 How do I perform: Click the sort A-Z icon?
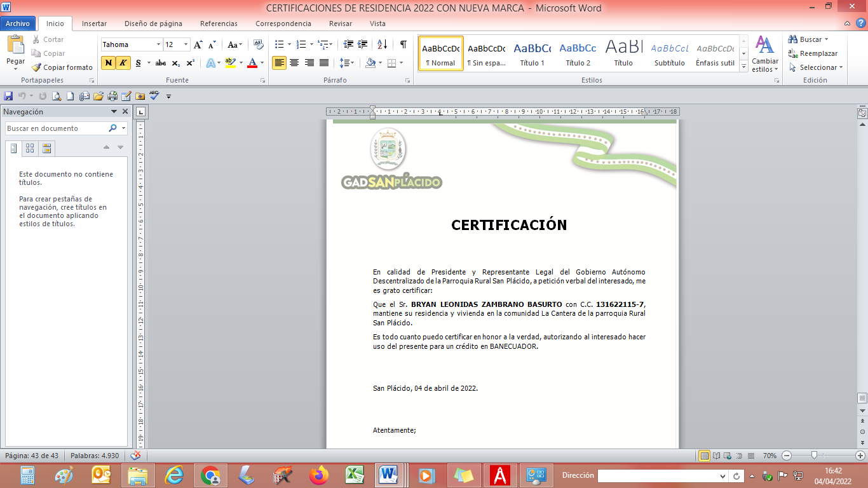tap(382, 44)
